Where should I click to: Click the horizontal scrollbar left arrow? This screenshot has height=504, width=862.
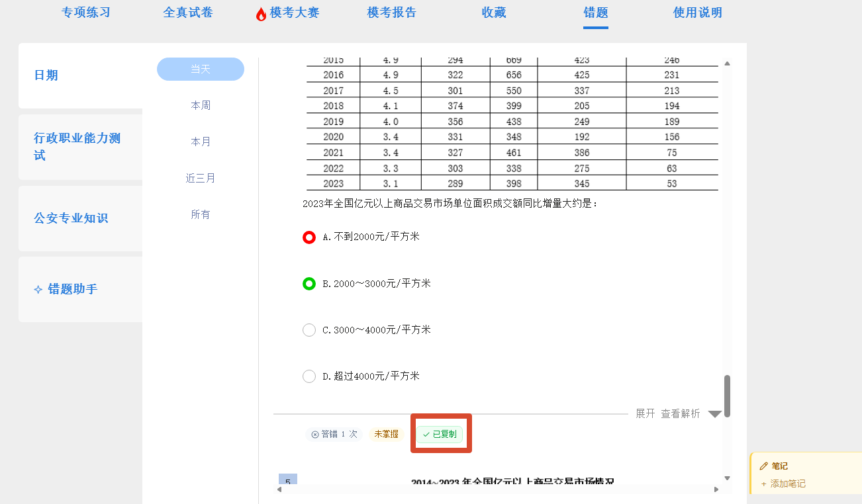pos(279,489)
